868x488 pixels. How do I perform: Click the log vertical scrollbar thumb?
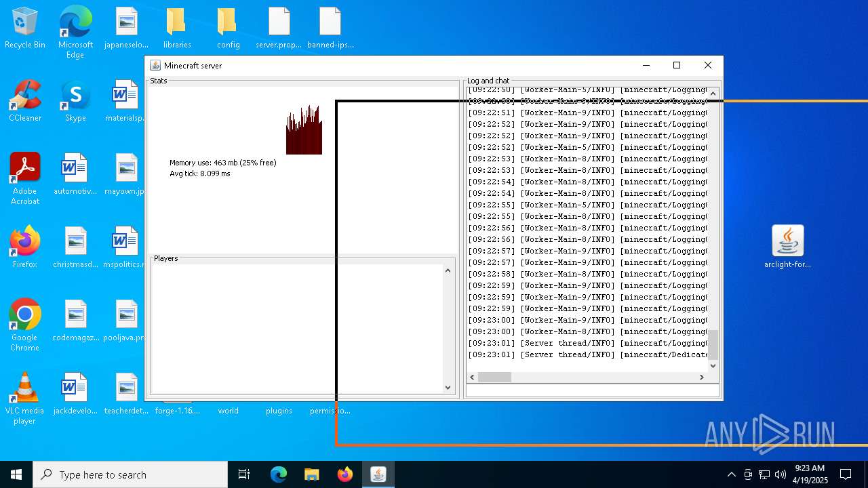click(x=713, y=345)
